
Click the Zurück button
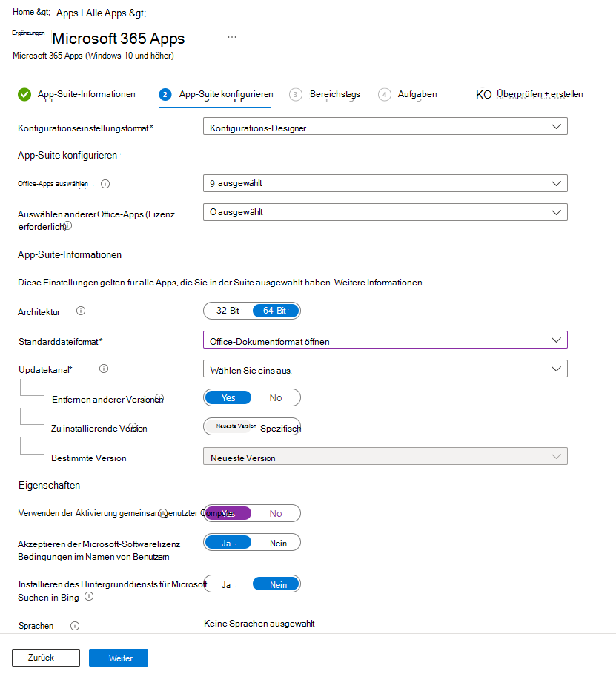[46, 658]
